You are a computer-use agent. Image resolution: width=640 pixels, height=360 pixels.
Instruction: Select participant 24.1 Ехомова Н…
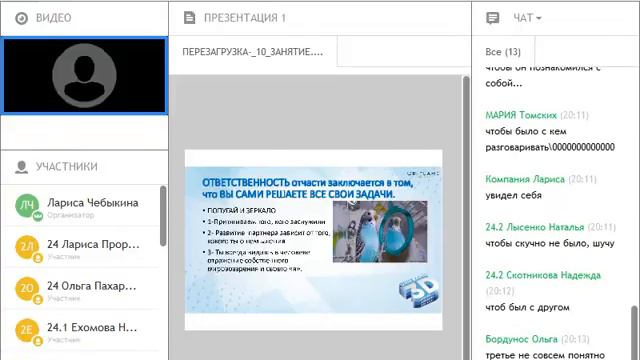pos(82,330)
